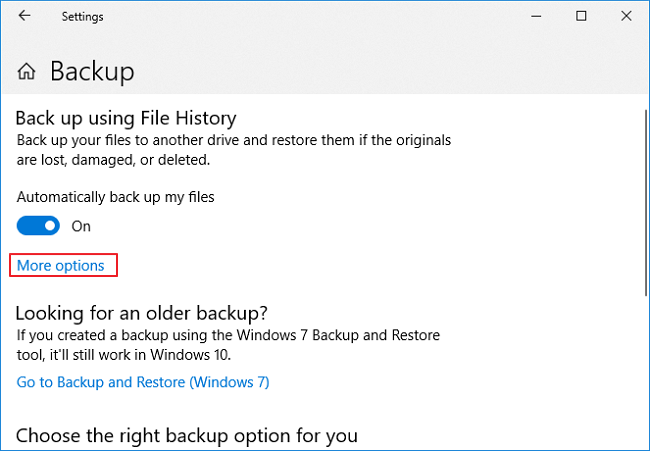This screenshot has width=650, height=451.
Task: Click the empty scrollbar track below the thumb
Action: 643,370
